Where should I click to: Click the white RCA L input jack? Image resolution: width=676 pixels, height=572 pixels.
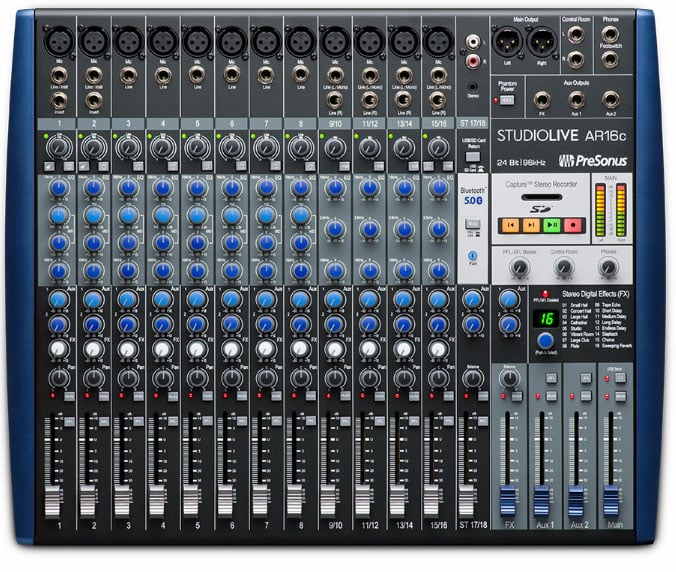click(473, 42)
